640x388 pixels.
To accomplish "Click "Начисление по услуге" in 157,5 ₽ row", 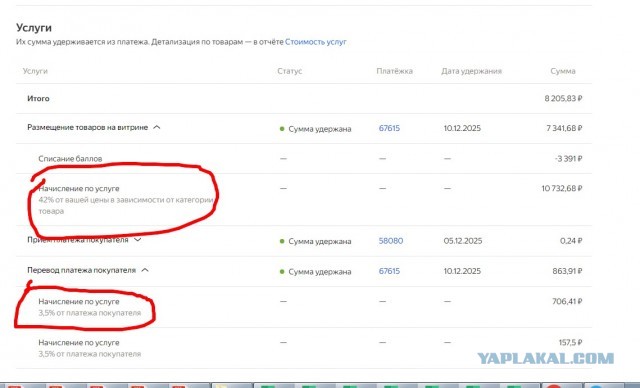I will pos(79,342).
